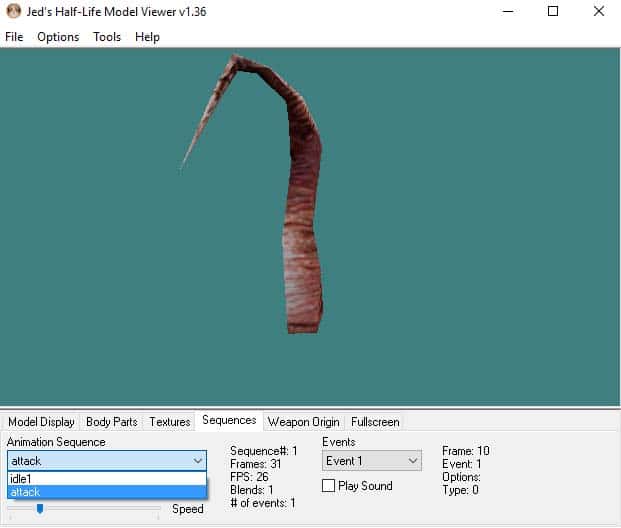Click the 'Sequence#: 1' label
621x528 pixels.
coord(263,451)
